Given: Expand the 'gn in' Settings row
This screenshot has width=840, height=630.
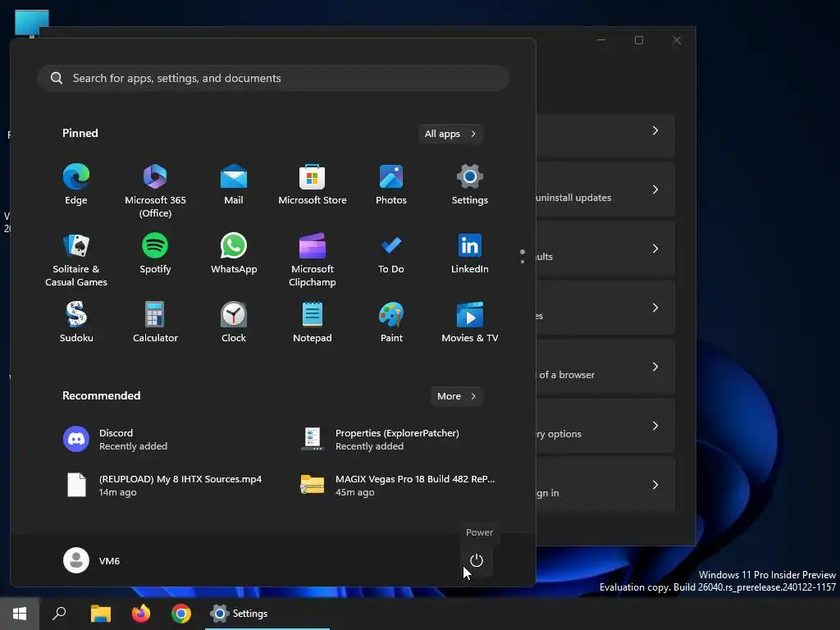Looking at the screenshot, I should click(605, 485).
